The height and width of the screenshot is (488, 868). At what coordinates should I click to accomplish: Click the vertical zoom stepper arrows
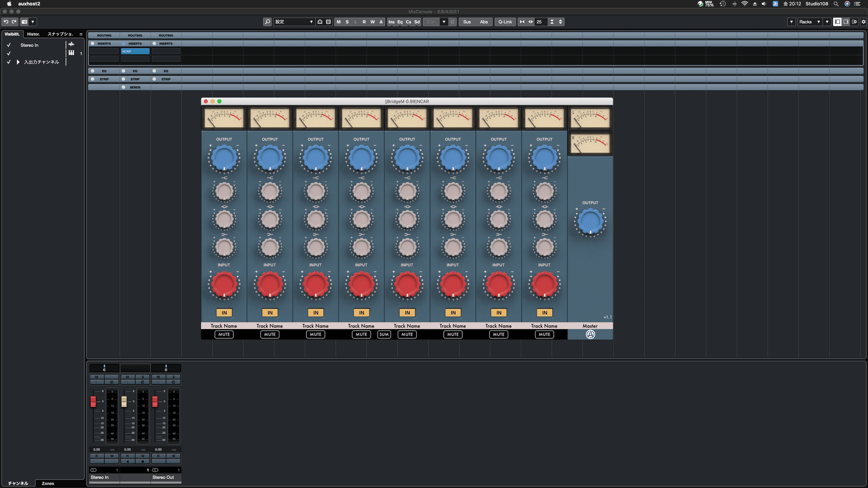(560, 22)
